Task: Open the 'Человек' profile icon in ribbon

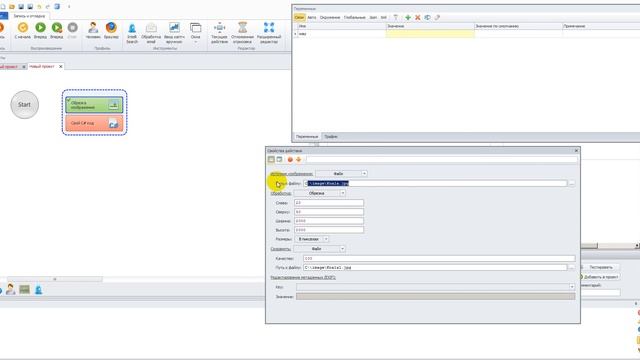Action: [x=93, y=28]
